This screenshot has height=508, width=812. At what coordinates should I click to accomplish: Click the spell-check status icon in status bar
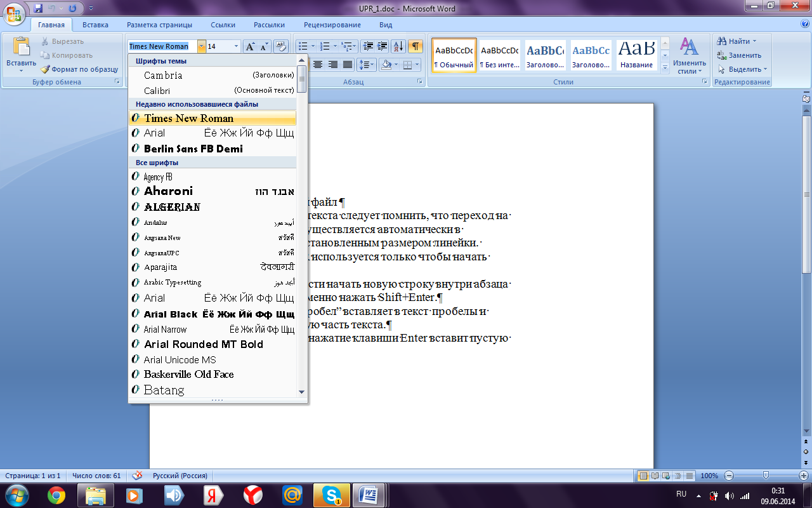click(x=136, y=476)
